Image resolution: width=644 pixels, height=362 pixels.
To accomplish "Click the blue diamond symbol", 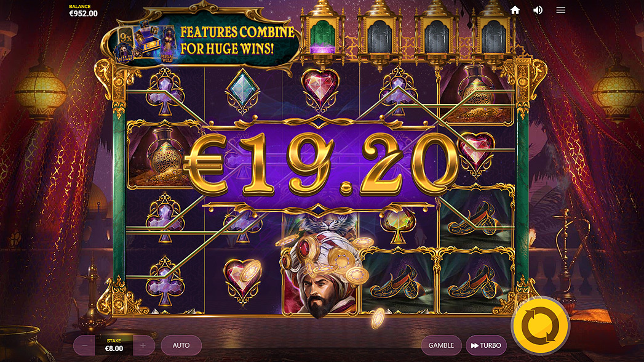I will coord(243,92).
